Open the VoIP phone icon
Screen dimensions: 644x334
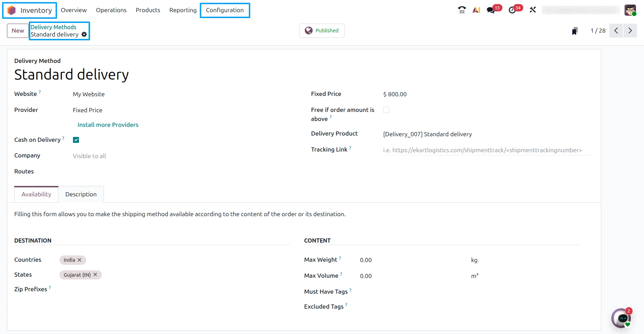tap(462, 10)
